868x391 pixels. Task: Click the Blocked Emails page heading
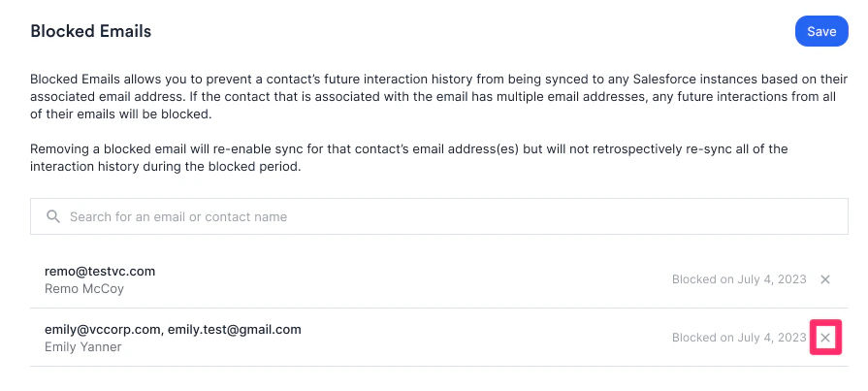click(x=91, y=31)
